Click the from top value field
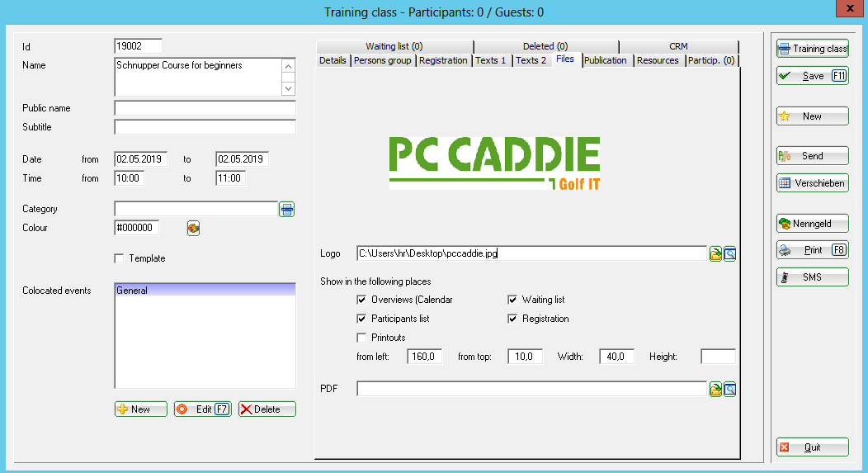The image size is (868, 473). tap(525, 357)
